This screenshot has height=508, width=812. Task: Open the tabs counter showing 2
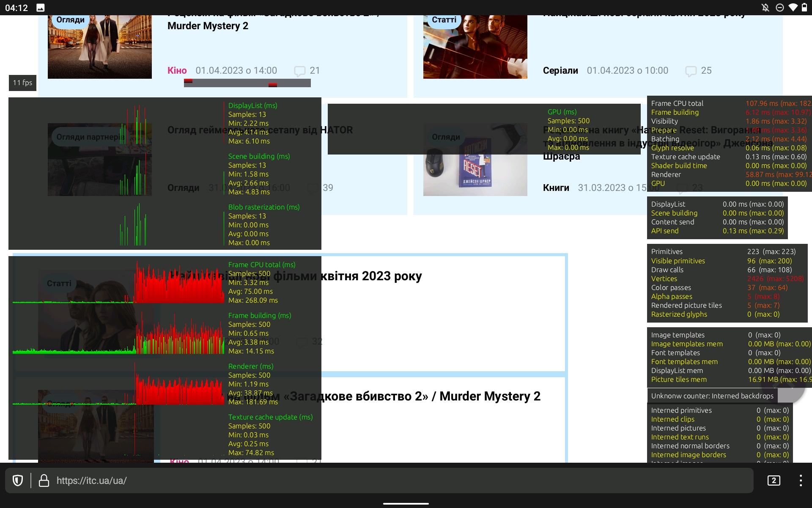pyautogui.click(x=774, y=480)
